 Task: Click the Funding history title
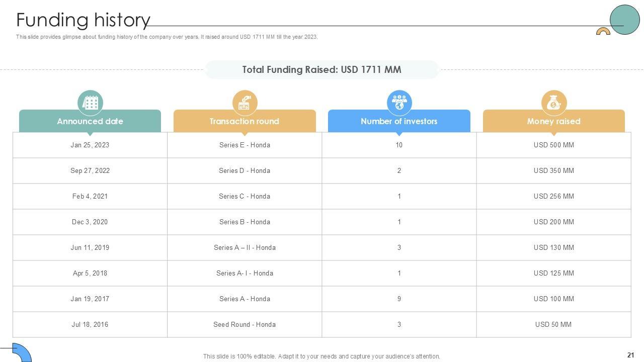(x=84, y=20)
